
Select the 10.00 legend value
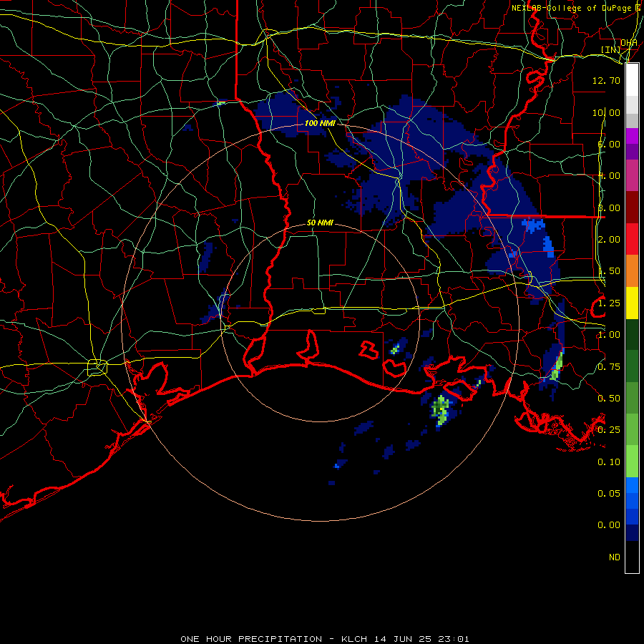[x=606, y=112]
